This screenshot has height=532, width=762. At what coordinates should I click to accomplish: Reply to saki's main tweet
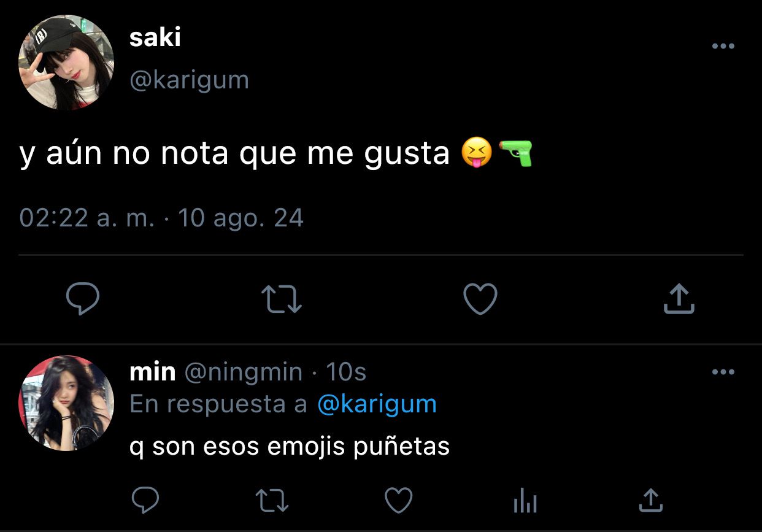pos(83,299)
